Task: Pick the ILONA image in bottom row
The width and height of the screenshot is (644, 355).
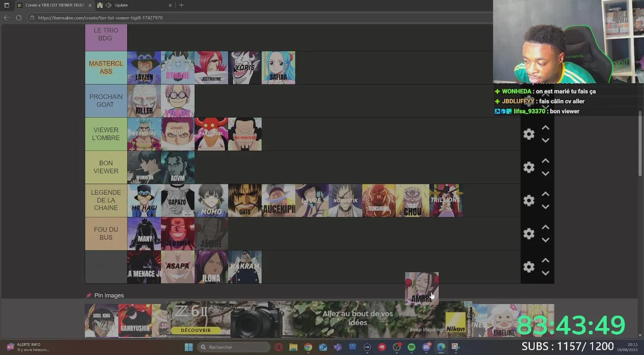Action: point(211,267)
